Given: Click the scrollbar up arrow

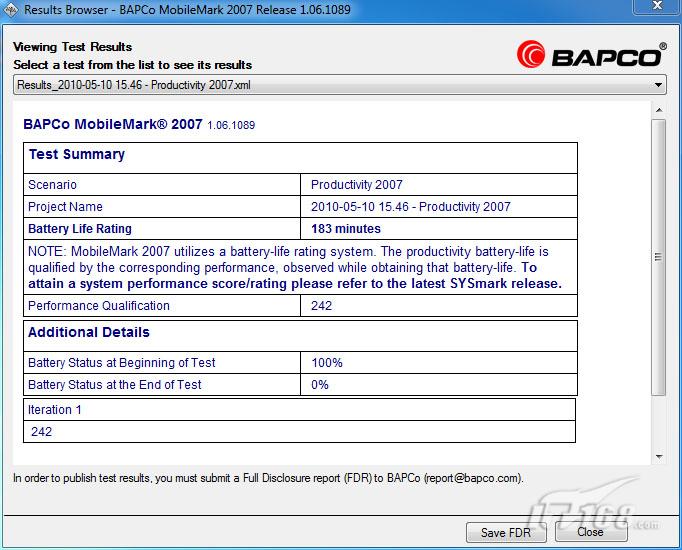Looking at the screenshot, I should pos(659,110).
